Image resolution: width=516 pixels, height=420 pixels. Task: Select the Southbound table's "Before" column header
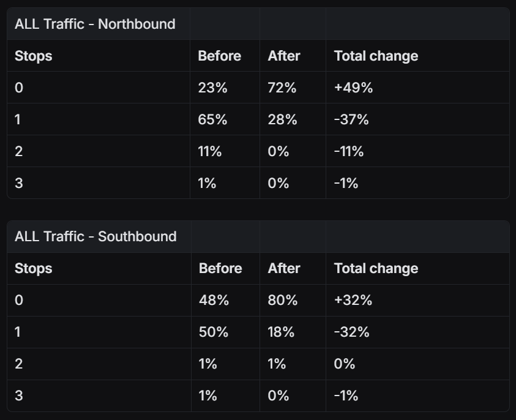(x=220, y=268)
